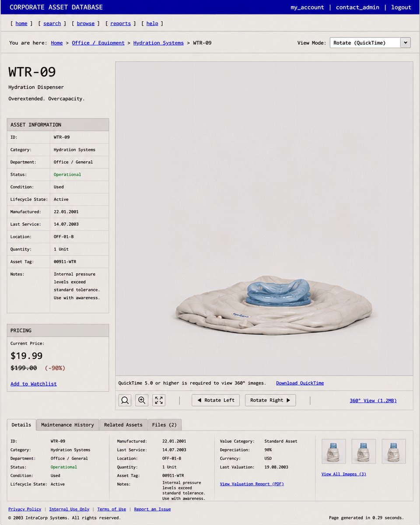Click Add to Watchlist
Screen dimensions: 420x525
click(x=34, y=384)
